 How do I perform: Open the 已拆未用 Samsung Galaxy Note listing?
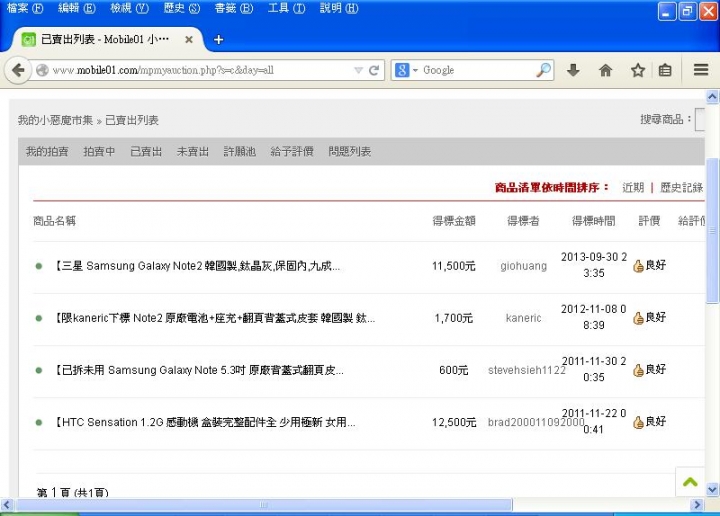(199, 370)
